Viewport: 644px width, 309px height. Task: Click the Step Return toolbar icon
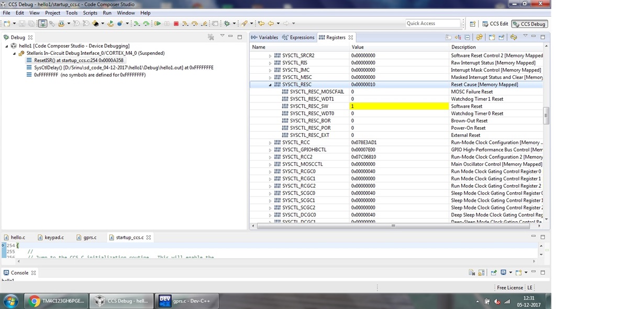click(204, 24)
